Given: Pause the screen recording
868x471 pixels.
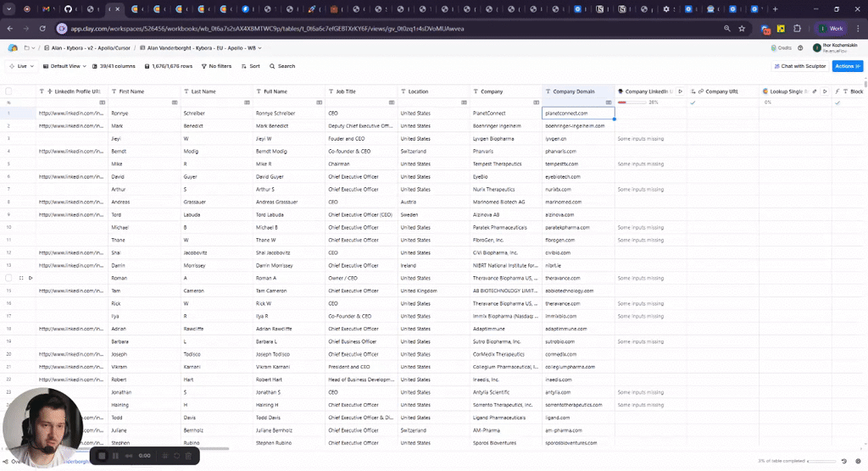Looking at the screenshot, I should [x=115, y=456].
